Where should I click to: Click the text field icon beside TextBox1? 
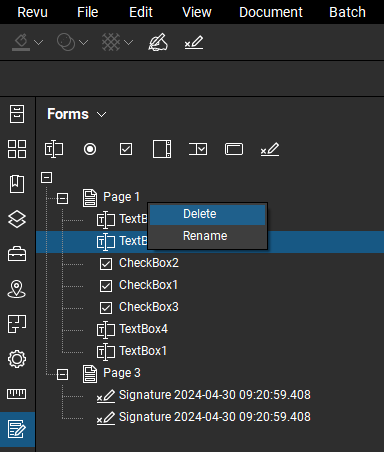click(106, 352)
